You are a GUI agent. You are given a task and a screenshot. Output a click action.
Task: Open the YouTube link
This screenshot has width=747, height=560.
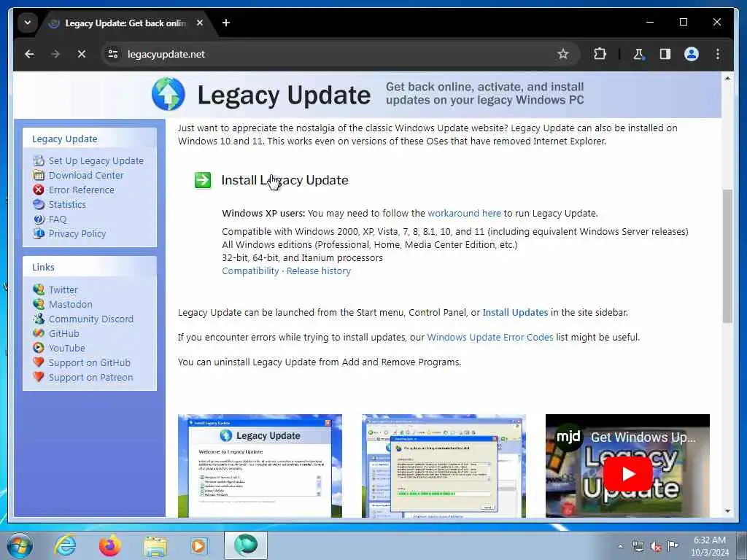pyautogui.click(x=66, y=348)
